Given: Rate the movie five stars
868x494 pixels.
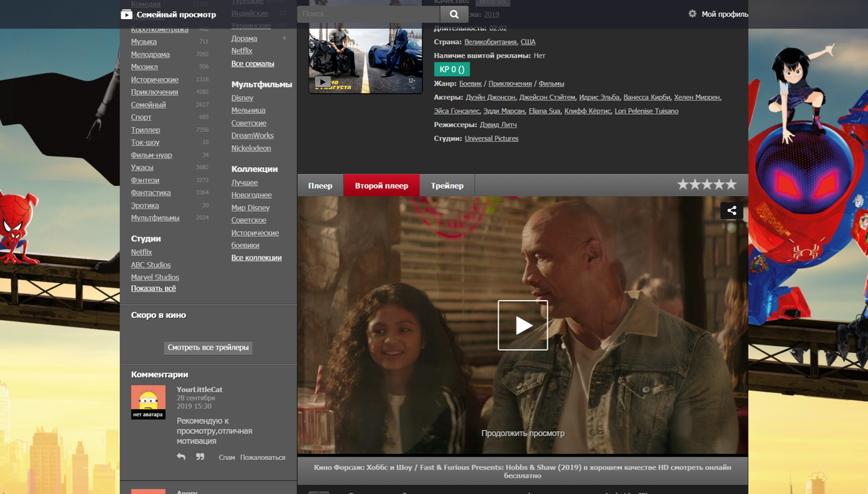Looking at the screenshot, I should tap(731, 185).
